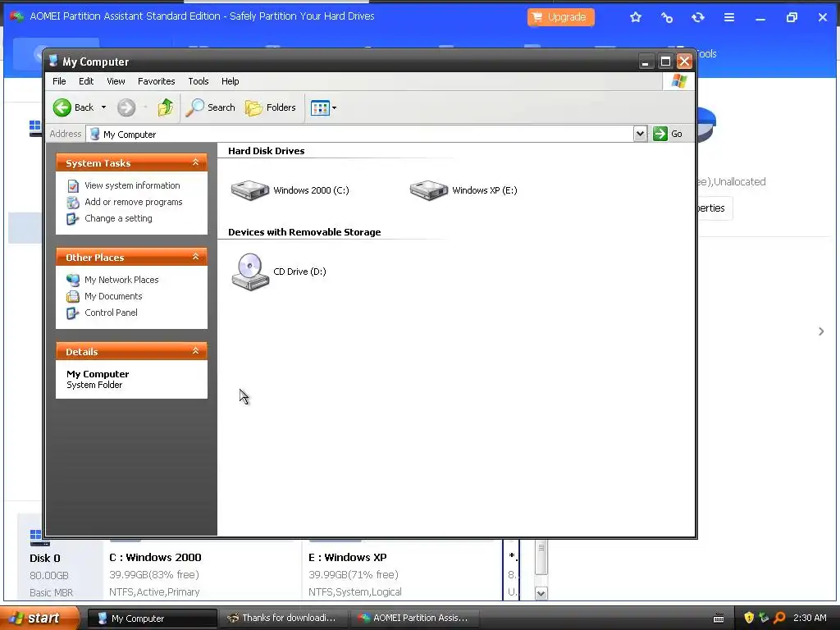840x630 pixels.
Task: Click Change a setting link
Action: pos(118,218)
